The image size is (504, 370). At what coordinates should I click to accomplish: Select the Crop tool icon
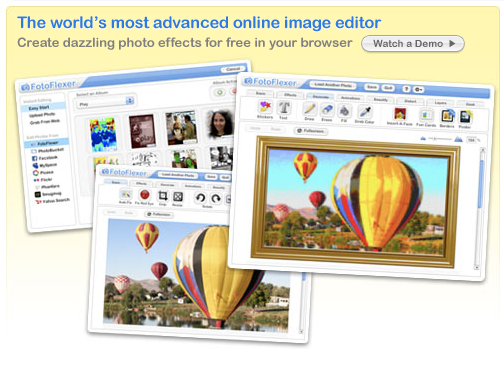[163, 196]
